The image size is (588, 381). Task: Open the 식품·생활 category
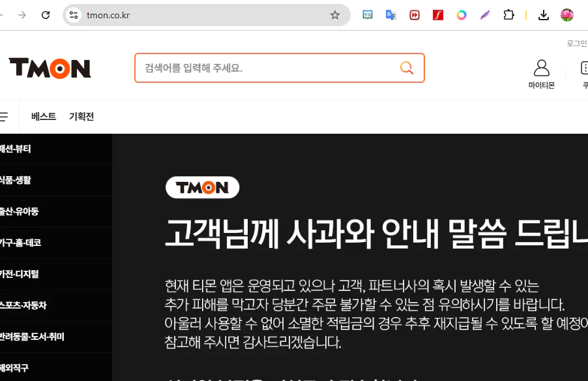click(56, 180)
